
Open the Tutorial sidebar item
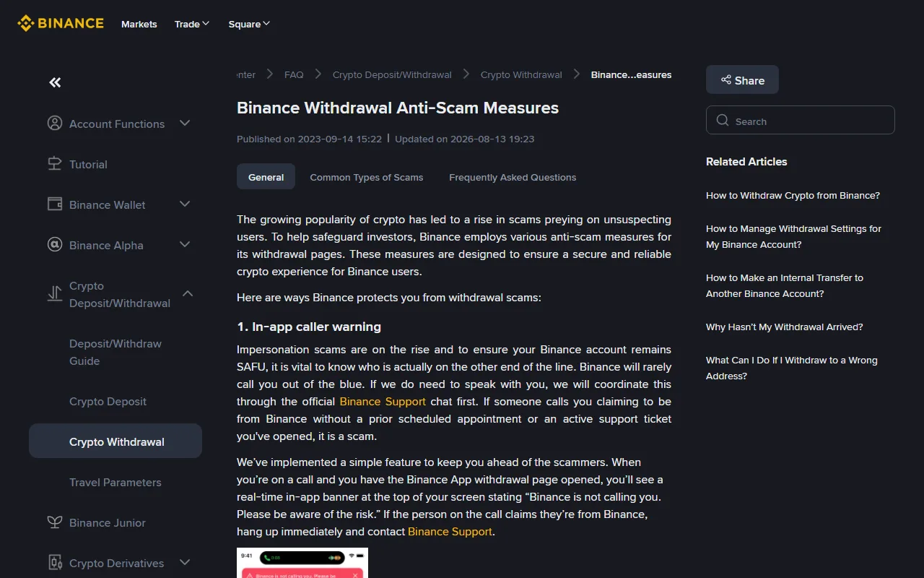pyautogui.click(x=115, y=164)
